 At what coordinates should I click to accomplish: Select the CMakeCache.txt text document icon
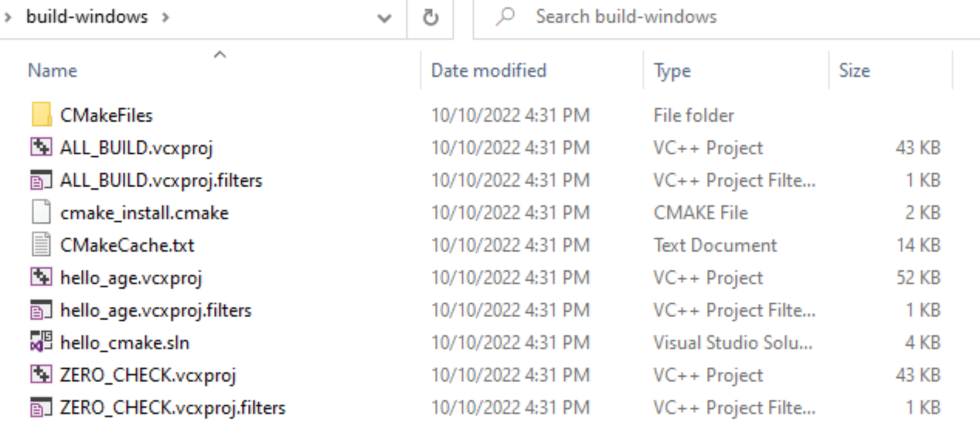[x=42, y=245]
